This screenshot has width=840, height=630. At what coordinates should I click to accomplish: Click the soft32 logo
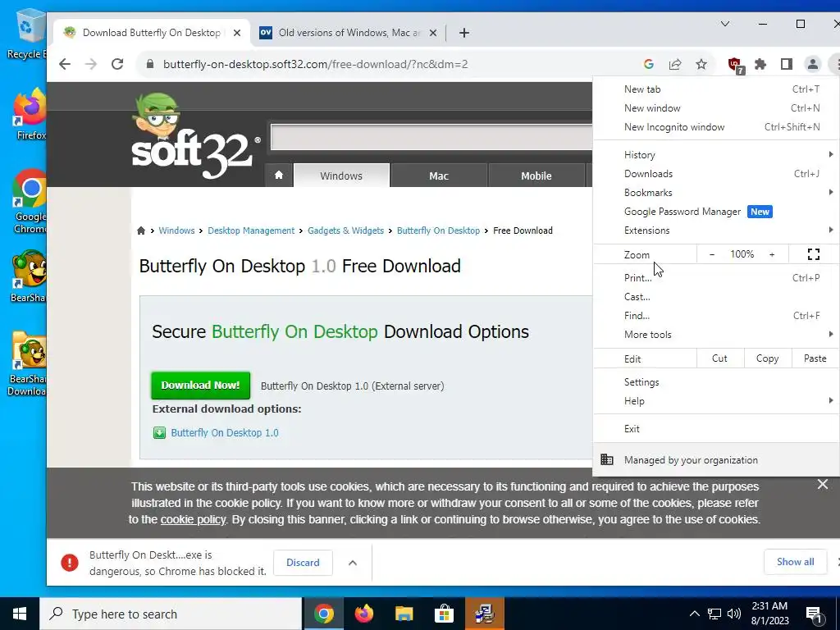click(x=196, y=137)
